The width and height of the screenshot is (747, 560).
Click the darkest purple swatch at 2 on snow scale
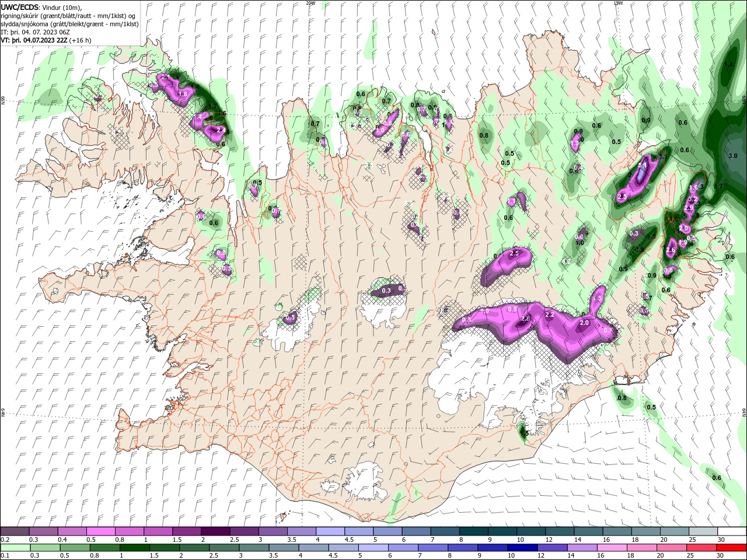point(215,531)
